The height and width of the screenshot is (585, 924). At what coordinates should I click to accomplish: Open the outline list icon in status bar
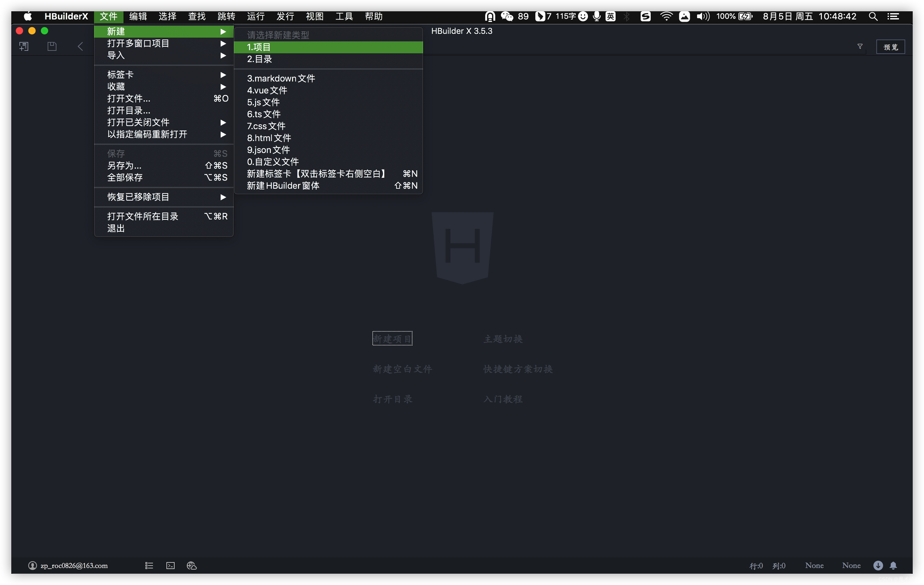pyautogui.click(x=149, y=566)
